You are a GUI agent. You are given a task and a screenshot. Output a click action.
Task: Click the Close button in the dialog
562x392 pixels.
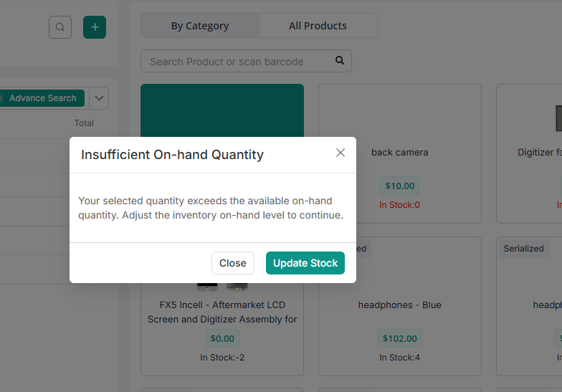click(232, 263)
